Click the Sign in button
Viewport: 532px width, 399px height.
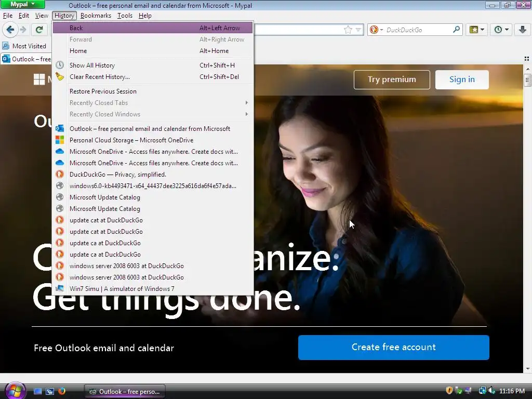coord(462,79)
